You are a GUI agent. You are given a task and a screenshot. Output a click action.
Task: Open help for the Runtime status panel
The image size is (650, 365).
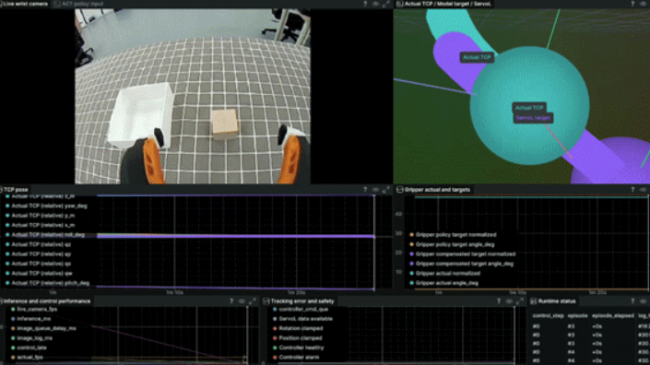(x=633, y=301)
